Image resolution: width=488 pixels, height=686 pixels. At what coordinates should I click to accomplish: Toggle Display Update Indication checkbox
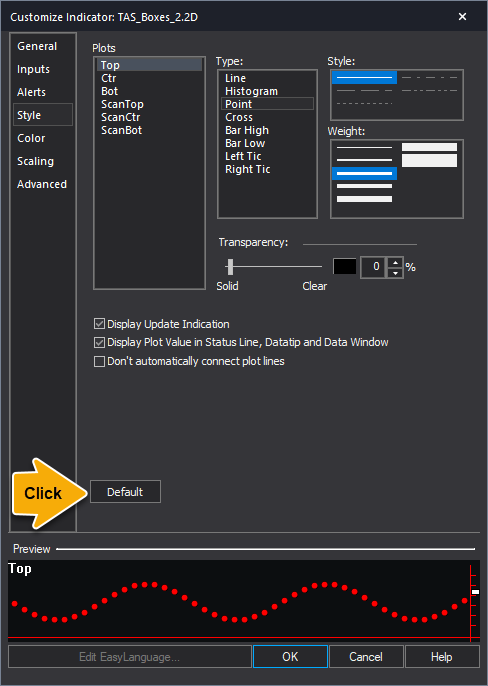[x=99, y=324]
